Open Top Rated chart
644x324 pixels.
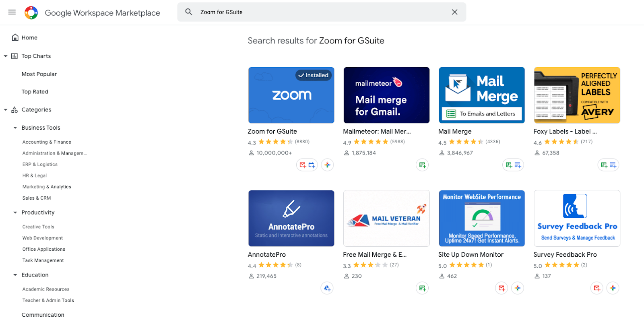click(x=35, y=92)
